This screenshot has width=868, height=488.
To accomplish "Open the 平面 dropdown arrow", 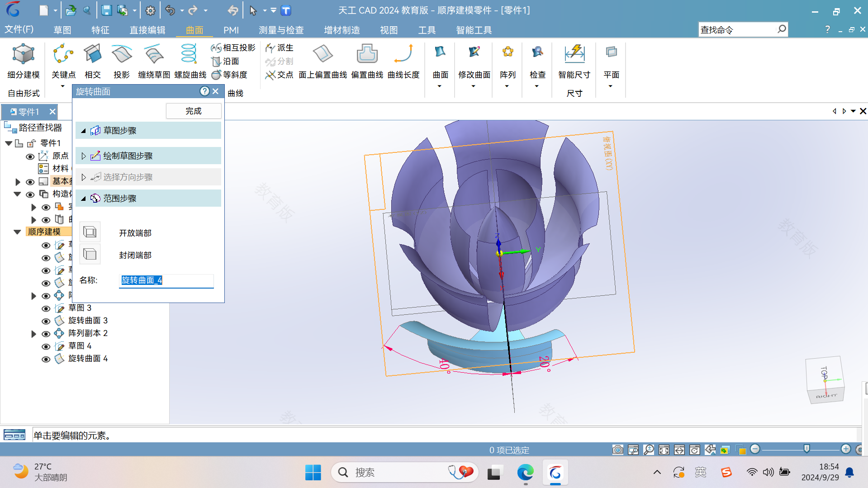I will pyautogui.click(x=611, y=86).
